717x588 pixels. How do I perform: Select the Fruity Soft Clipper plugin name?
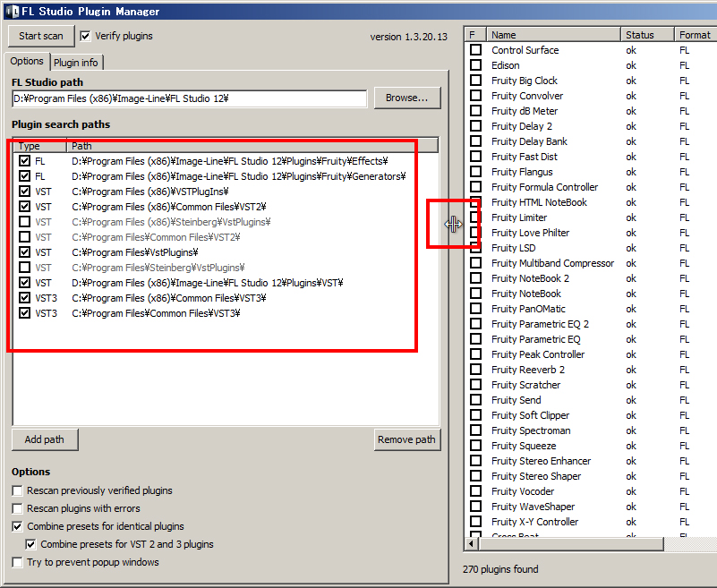point(531,415)
